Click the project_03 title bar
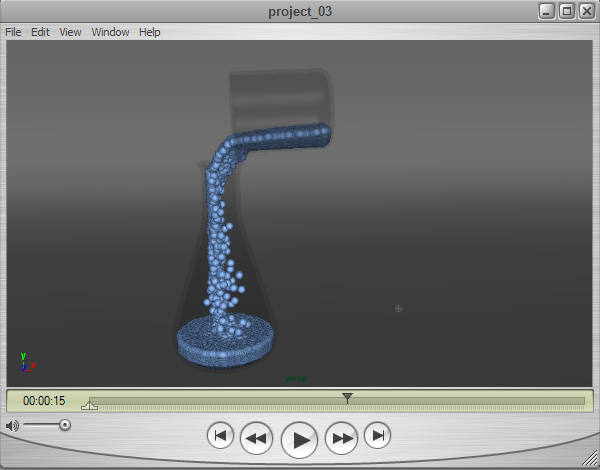Image resolution: width=600 pixels, height=470 pixels. coord(300,11)
